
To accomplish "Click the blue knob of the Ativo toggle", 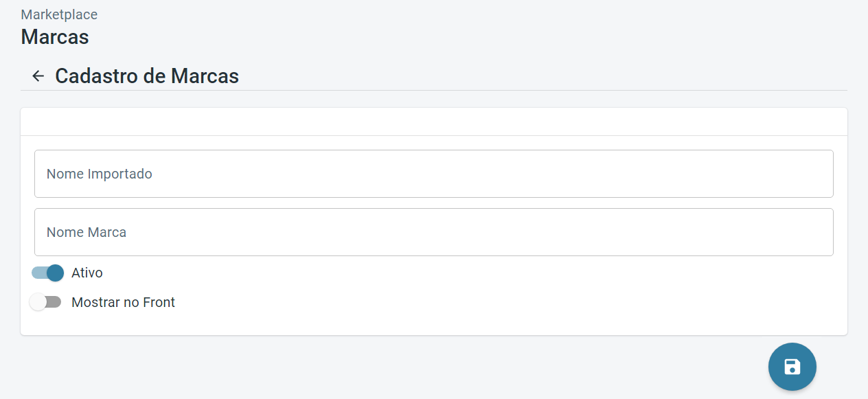I will pos(55,273).
